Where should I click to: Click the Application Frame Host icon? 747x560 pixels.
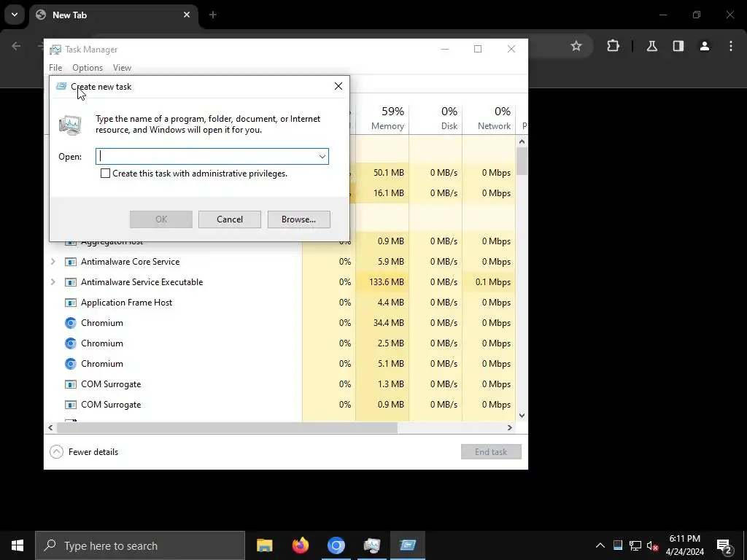pyautogui.click(x=71, y=303)
